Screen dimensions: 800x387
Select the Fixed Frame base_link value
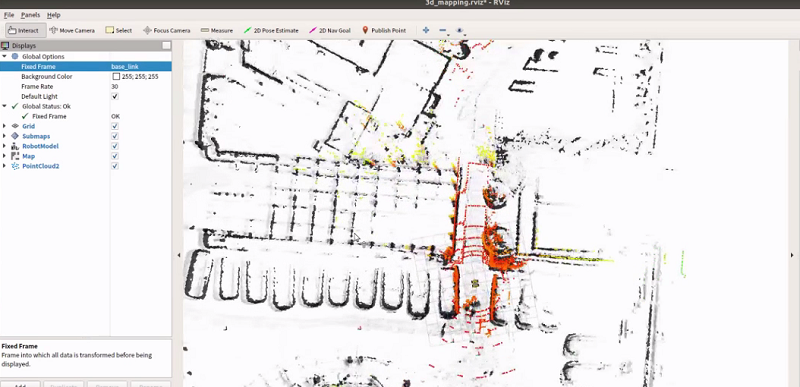click(x=125, y=67)
